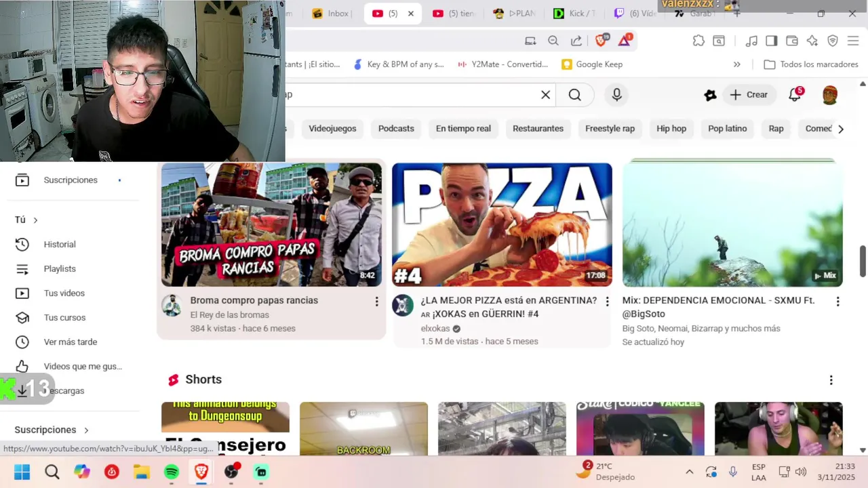Click the icon left of Crear
The height and width of the screenshot is (488, 868).
[710, 95]
